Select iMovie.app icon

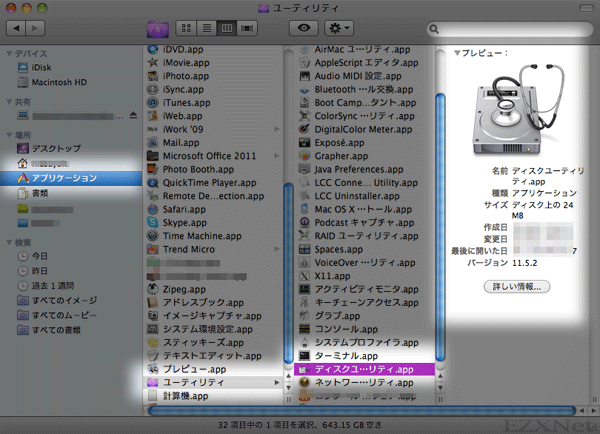[x=153, y=63]
